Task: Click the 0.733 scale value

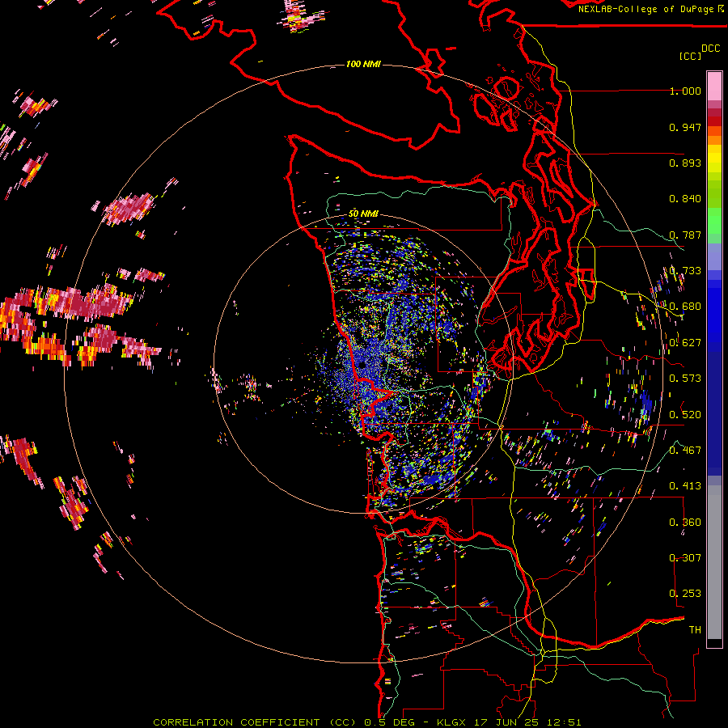Action: coord(685,271)
